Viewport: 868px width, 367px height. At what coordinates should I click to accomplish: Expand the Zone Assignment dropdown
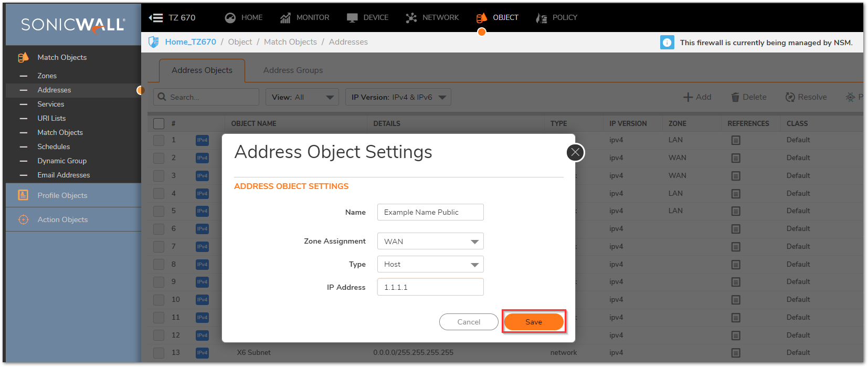tap(430, 242)
